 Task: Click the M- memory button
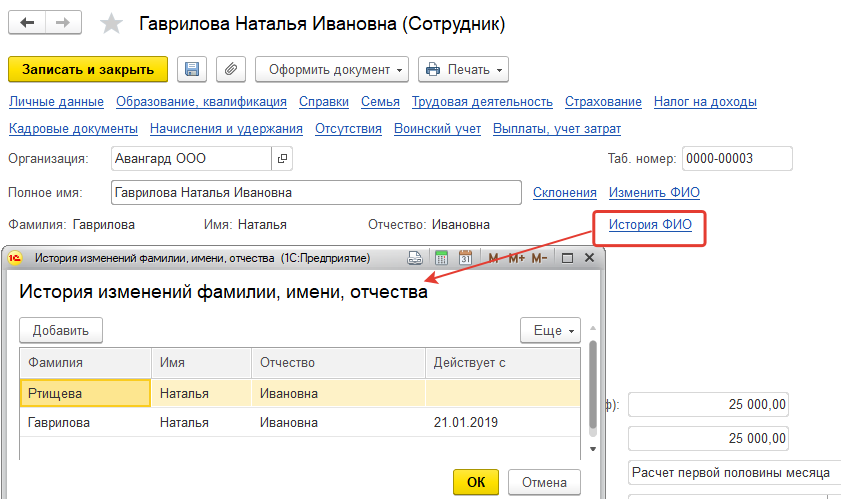(x=539, y=258)
